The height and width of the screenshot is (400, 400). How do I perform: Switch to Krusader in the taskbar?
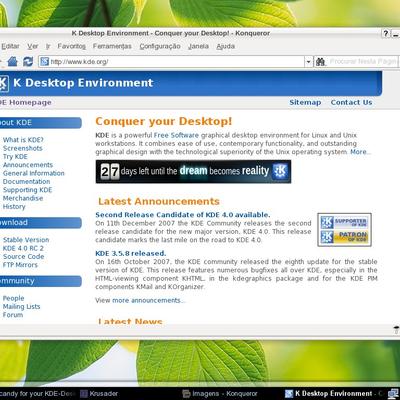(x=100, y=394)
